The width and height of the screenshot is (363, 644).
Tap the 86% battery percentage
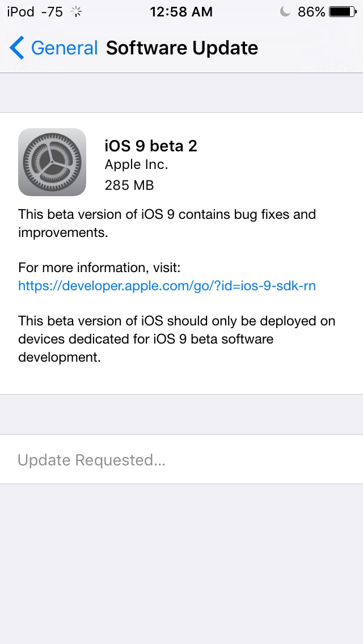[x=311, y=12]
